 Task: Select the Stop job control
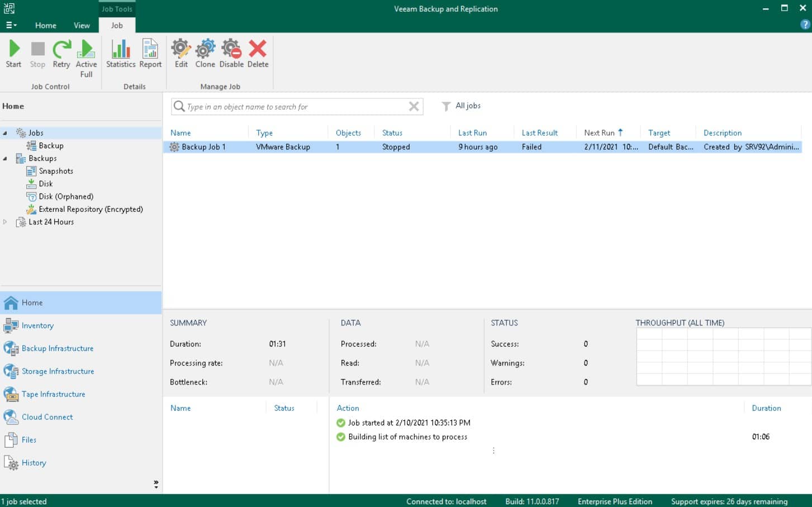37,53
